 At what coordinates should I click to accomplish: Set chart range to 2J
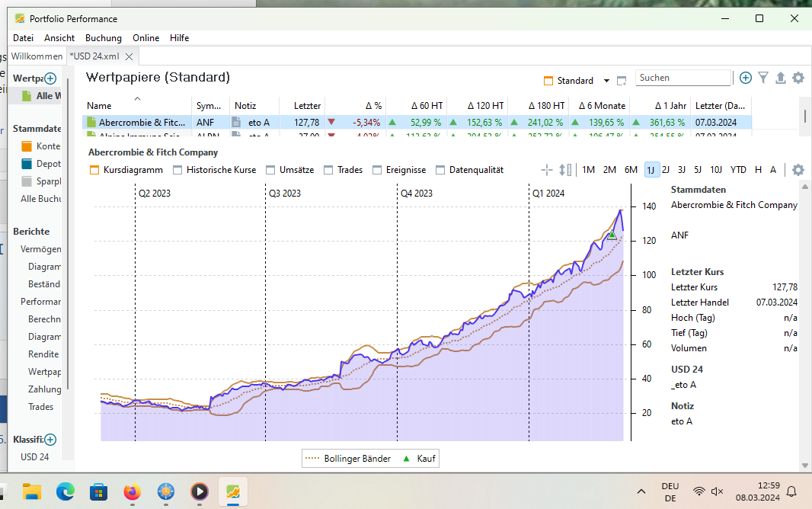coord(666,170)
